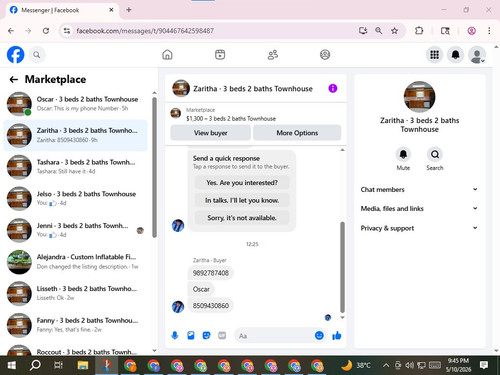Click View buyer button
Screen dimensions: 500x375
point(210,133)
